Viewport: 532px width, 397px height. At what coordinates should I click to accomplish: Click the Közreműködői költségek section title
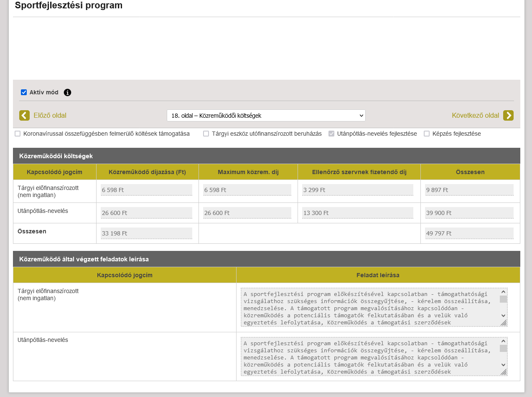[x=56, y=156]
